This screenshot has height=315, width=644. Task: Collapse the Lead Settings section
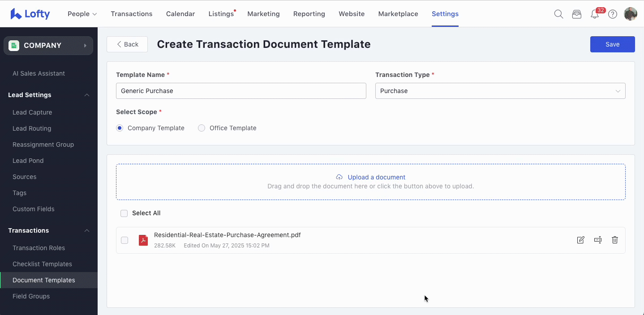point(87,95)
